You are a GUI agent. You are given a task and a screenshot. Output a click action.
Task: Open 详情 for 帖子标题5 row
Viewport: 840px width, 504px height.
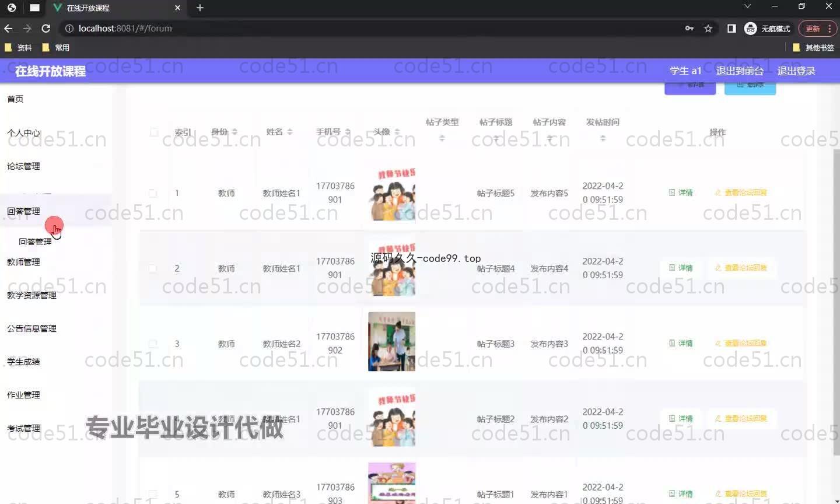click(681, 192)
